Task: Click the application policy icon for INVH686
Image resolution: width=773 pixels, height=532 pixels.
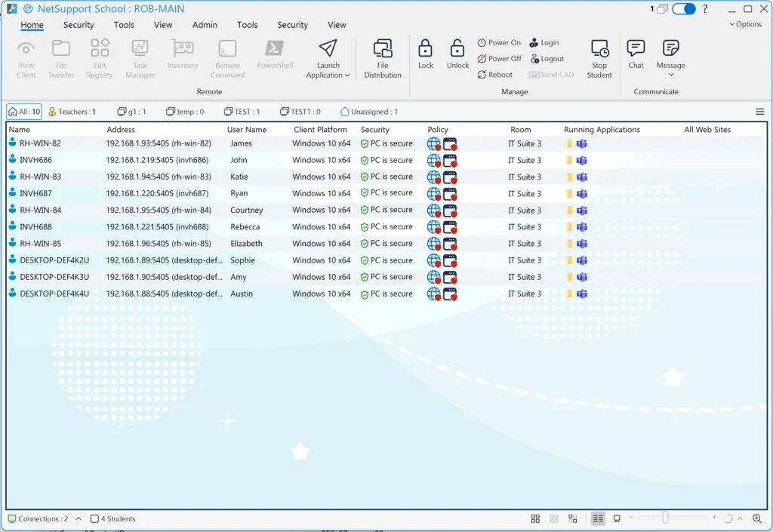Action: (x=450, y=161)
